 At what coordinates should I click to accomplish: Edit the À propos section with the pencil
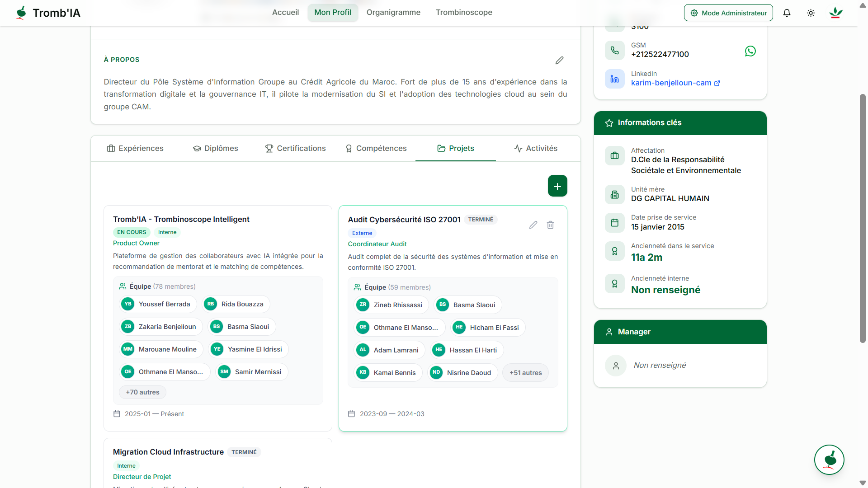(x=559, y=60)
